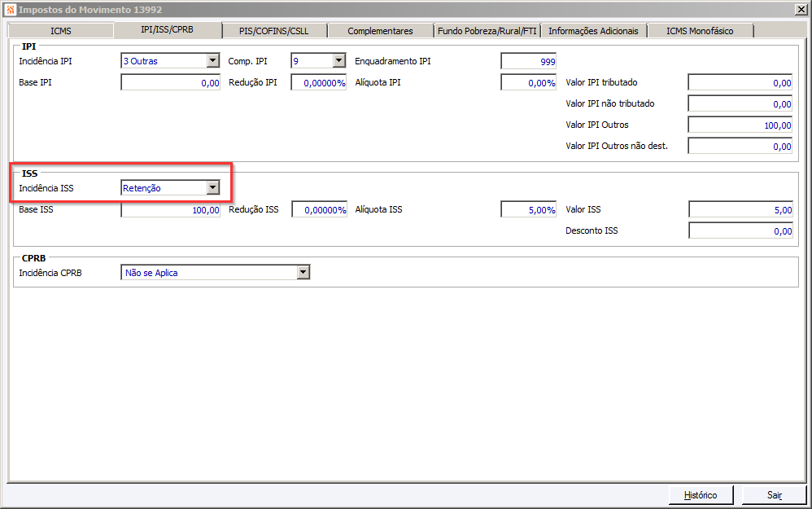Go to the Complementares tab
The image size is (812, 509).
click(x=380, y=31)
